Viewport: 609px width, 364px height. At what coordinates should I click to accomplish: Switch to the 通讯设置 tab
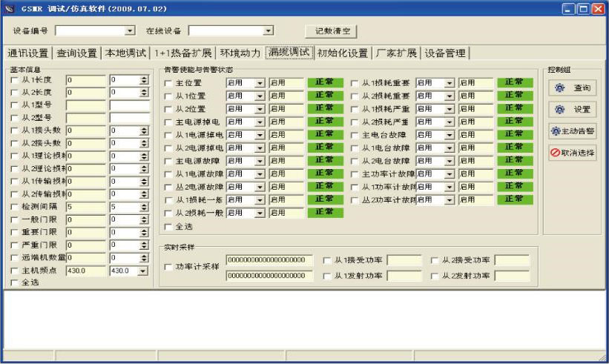[x=27, y=53]
